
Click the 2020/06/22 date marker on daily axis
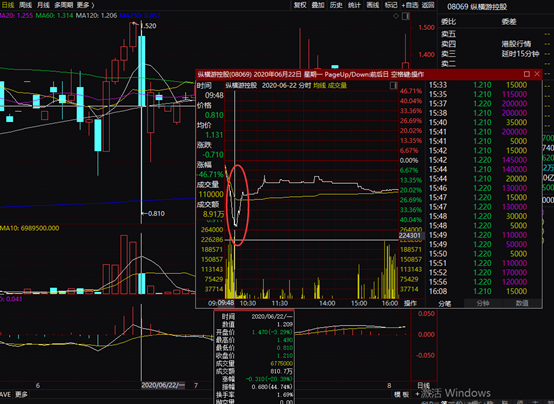click(163, 385)
